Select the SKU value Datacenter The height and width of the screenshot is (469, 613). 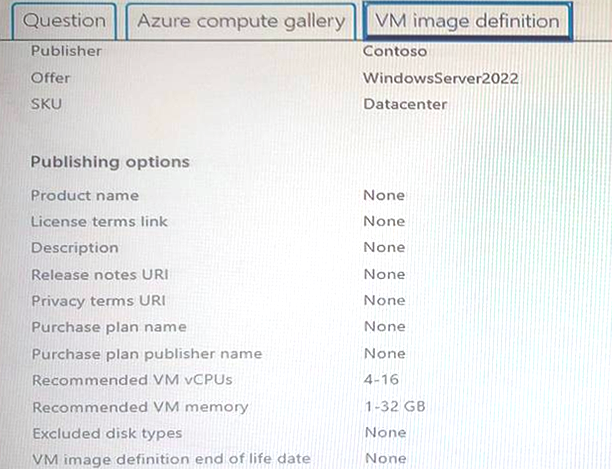(x=405, y=104)
